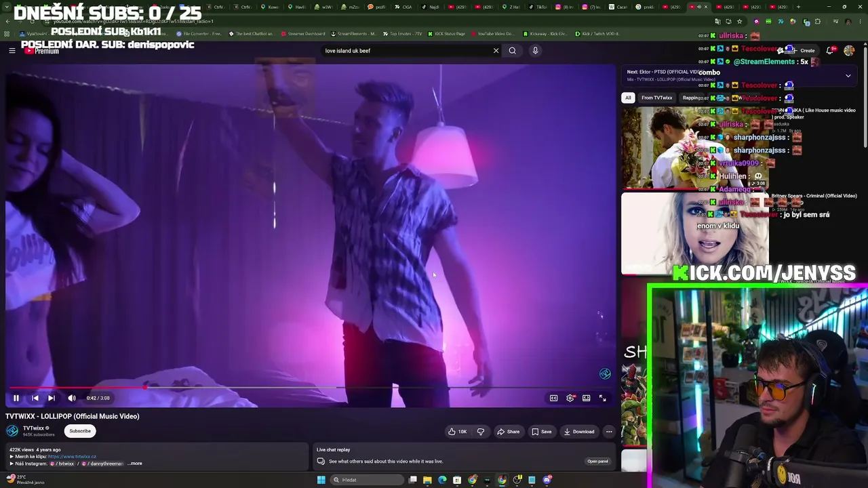The image size is (868, 488).
Task: Open the flower bouquet video thumbnail
Action: (x=695, y=148)
